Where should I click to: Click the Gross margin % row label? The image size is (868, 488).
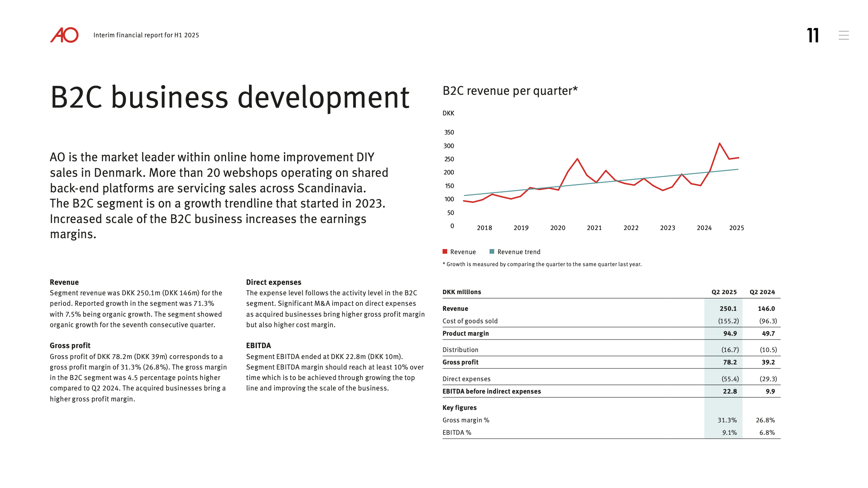point(466,420)
